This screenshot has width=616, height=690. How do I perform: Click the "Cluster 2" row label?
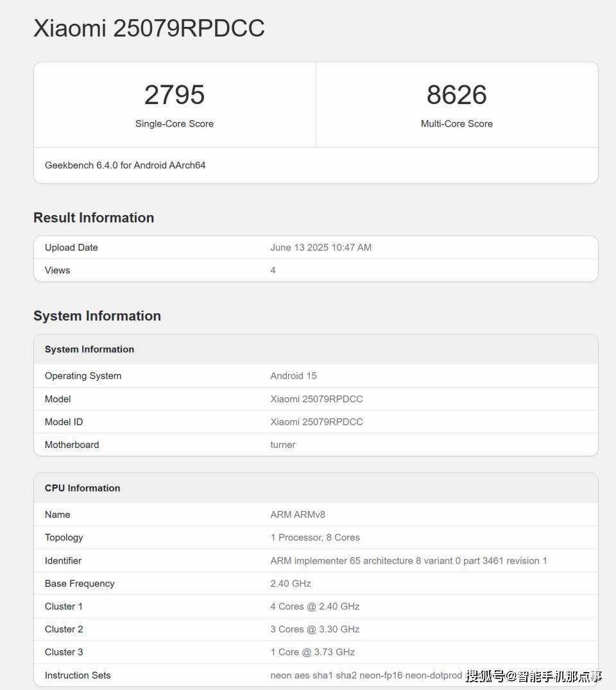pyautogui.click(x=64, y=629)
